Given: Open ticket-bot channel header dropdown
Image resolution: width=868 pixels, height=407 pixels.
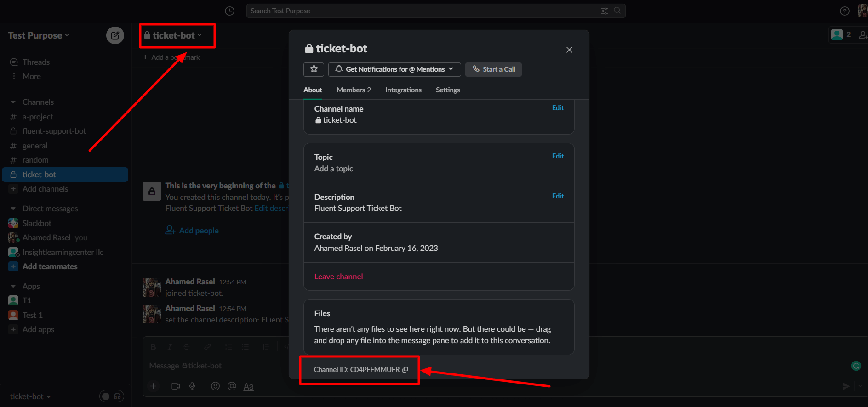Looking at the screenshot, I should 173,35.
